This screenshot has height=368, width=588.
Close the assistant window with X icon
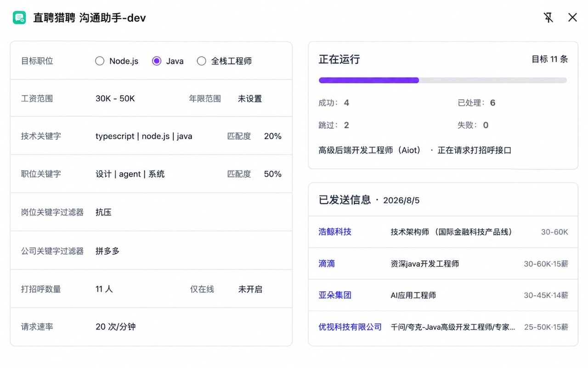tap(572, 17)
